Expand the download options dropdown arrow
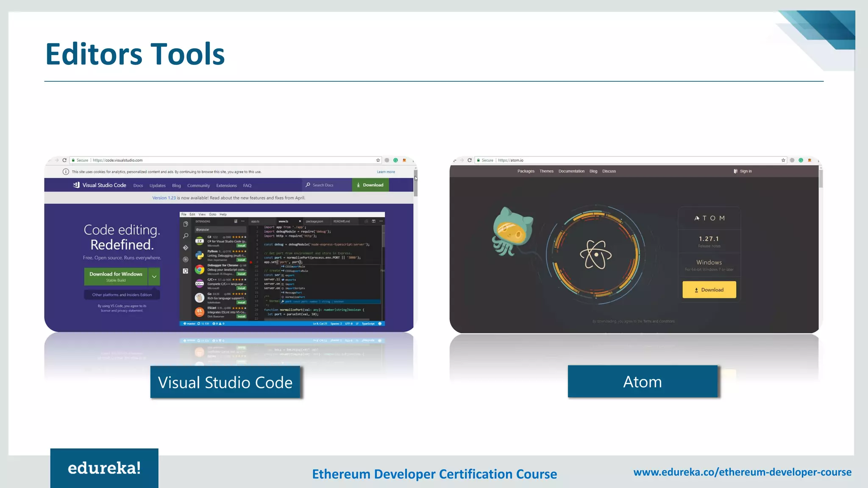The height and width of the screenshot is (488, 868). pyautogui.click(x=154, y=276)
